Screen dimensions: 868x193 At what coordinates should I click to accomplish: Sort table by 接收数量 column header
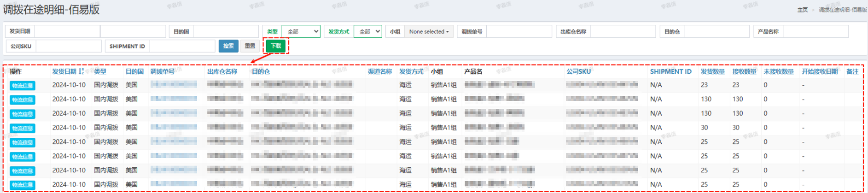point(744,72)
